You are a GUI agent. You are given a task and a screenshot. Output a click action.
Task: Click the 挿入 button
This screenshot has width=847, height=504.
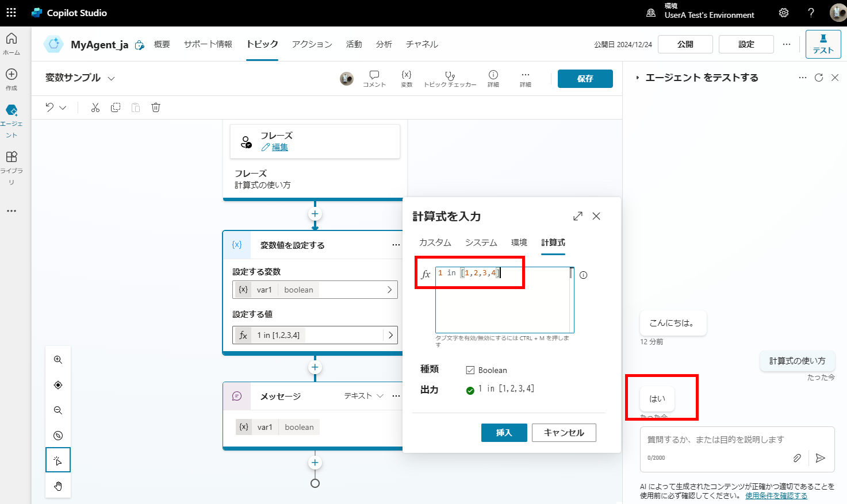(504, 433)
